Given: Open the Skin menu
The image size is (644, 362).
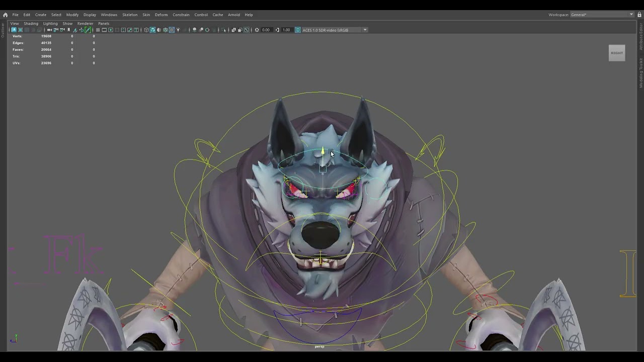Looking at the screenshot, I should point(146,15).
